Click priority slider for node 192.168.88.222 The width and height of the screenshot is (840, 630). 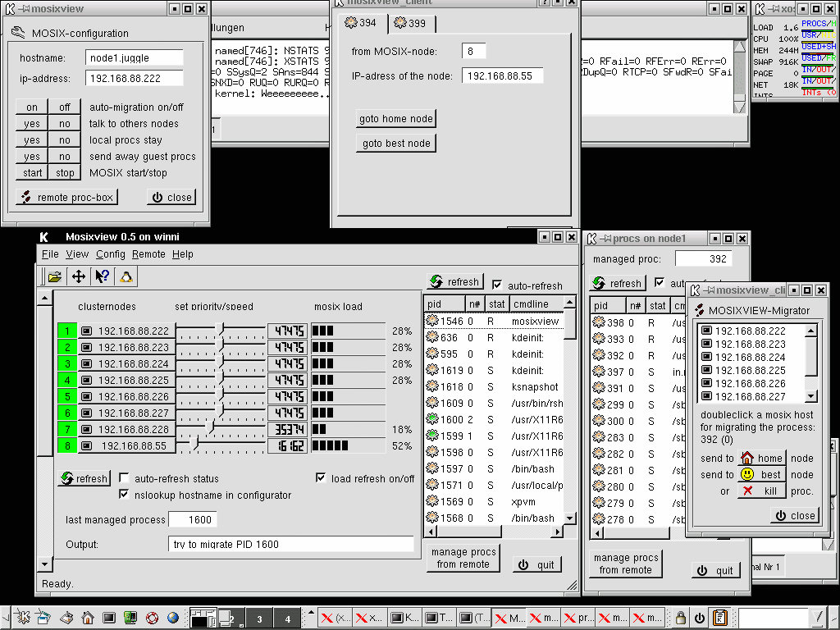pyautogui.click(x=221, y=331)
